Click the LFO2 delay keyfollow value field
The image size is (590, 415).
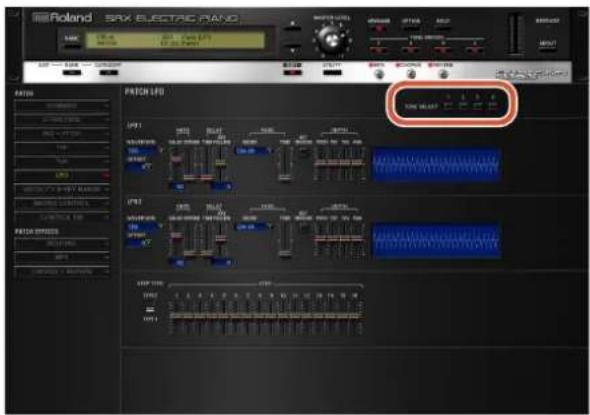point(221,263)
